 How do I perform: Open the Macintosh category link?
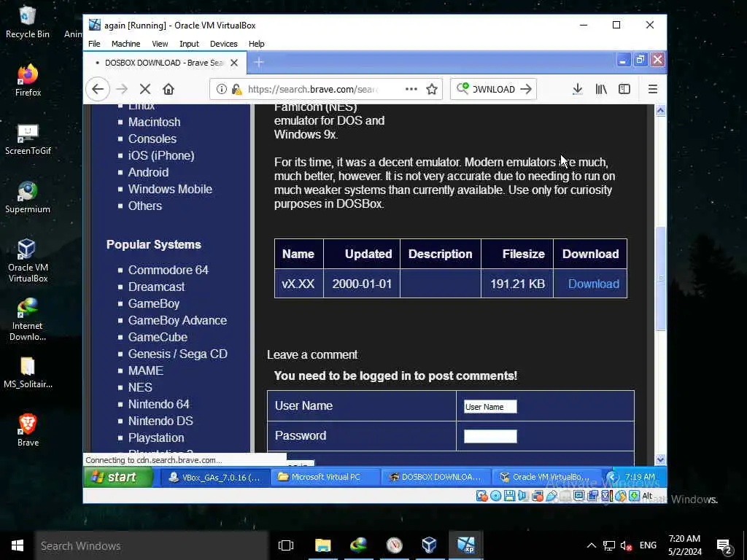click(155, 122)
